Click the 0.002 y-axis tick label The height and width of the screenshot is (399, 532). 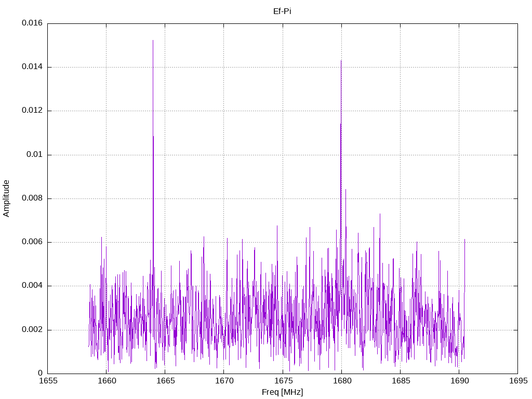tap(32, 330)
